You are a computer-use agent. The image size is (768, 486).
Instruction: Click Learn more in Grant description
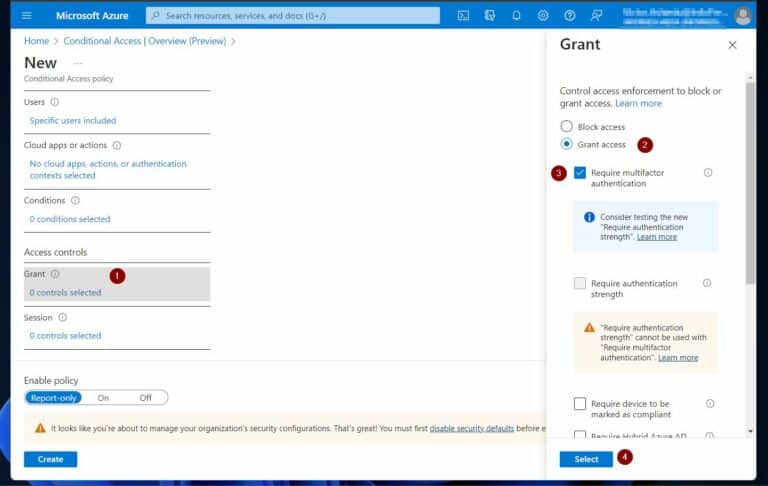pos(638,103)
